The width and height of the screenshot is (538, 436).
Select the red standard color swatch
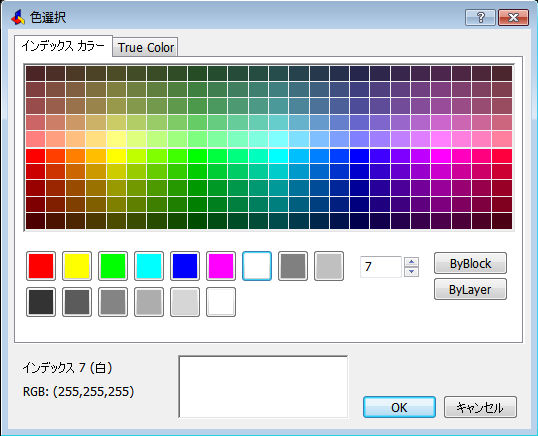click(x=41, y=266)
